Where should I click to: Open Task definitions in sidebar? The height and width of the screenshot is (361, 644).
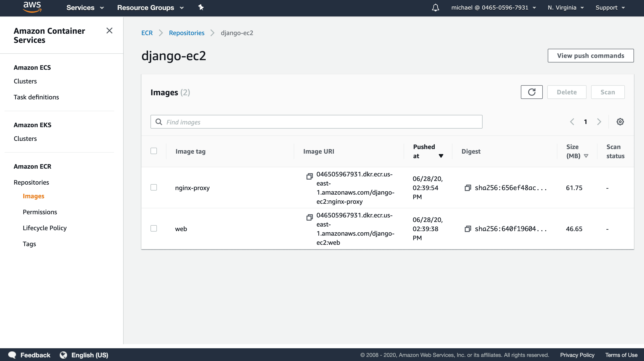[x=36, y=97]
